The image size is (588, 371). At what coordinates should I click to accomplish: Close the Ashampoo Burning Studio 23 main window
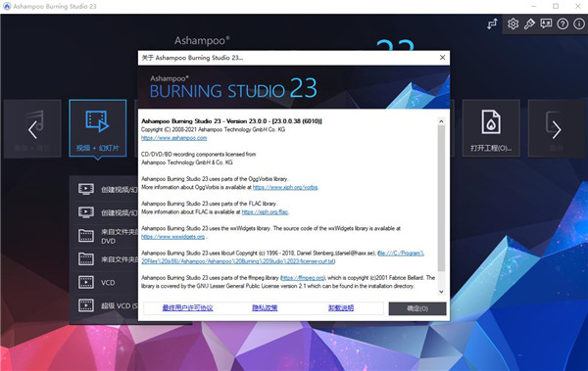(578, 7)
